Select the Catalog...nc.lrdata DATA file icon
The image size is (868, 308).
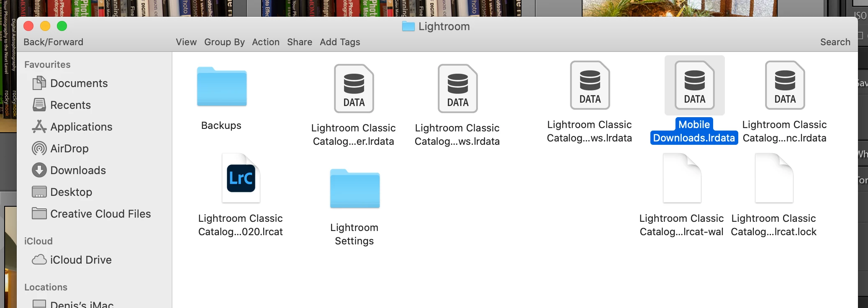(785, 85)
